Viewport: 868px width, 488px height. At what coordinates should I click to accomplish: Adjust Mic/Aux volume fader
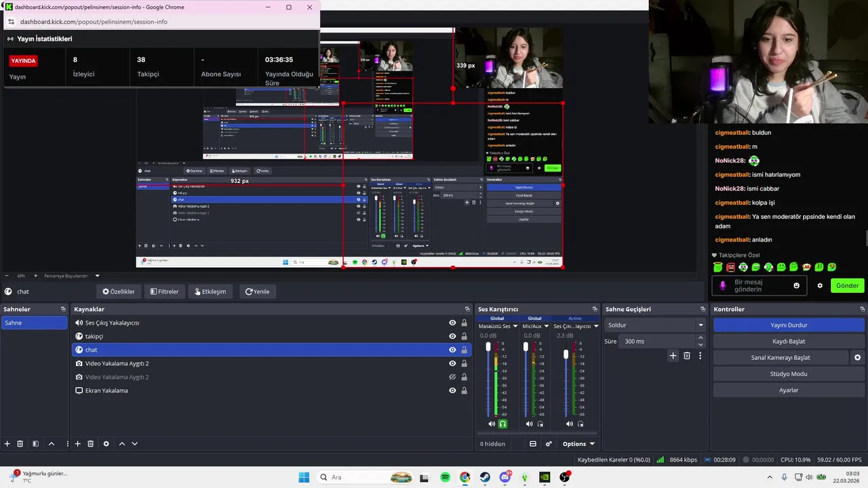[x=526, y=346]
